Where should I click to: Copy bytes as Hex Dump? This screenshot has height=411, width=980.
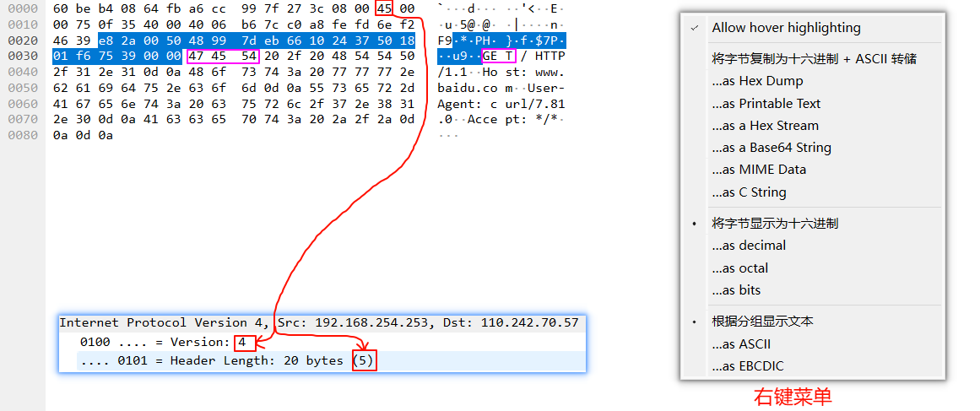point(757,81)
